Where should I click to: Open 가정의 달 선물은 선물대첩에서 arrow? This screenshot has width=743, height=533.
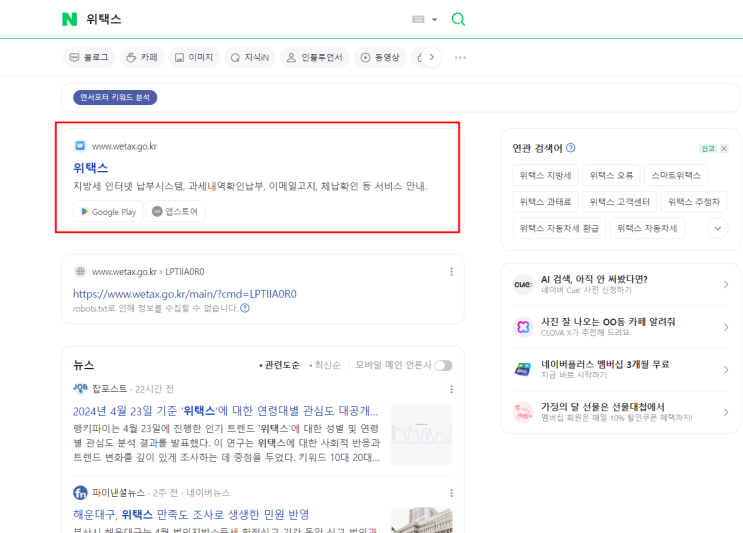725,412
